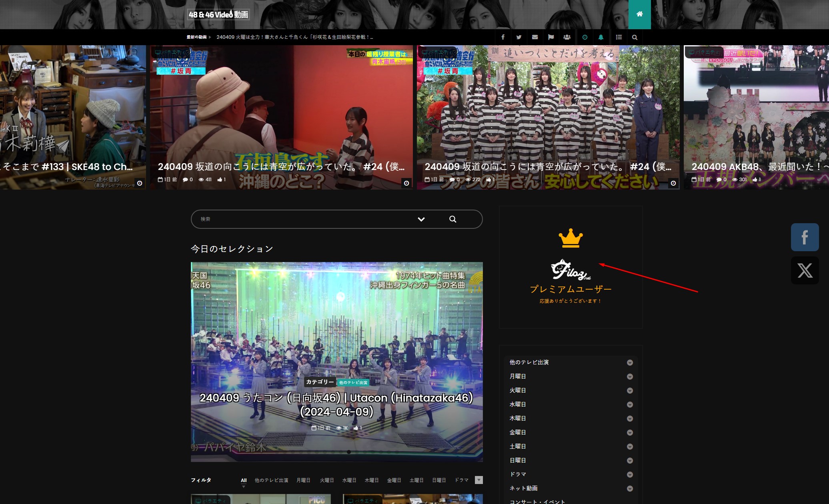
Task: Open the Facebook link in top toolbar
Action: coord(503,37)
